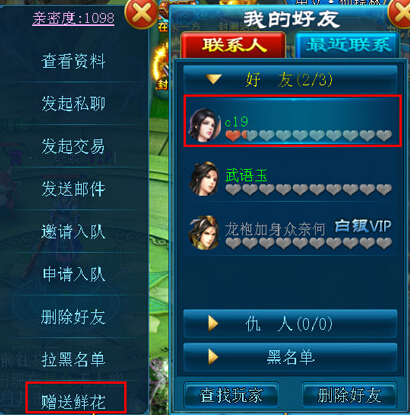Viewport: 410px width, 415px height.
Task: Click the 删除好友 button at bottom
Action: (349, 396)
